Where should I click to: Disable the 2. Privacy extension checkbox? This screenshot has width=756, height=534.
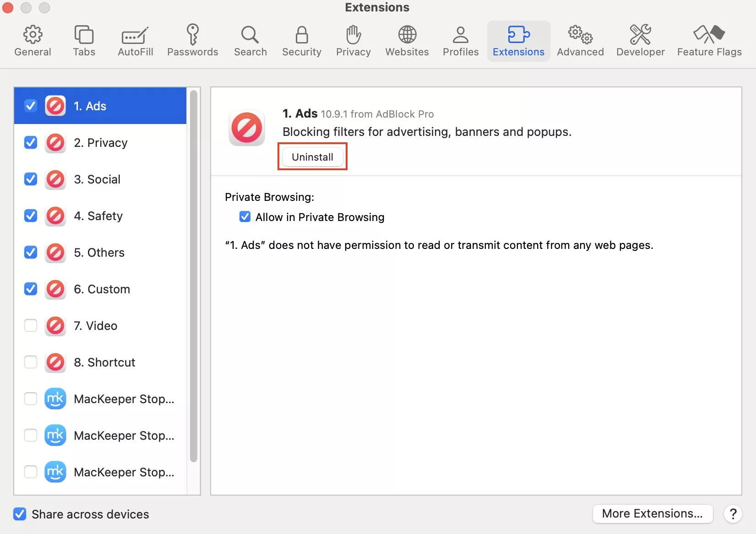click(x=31, y=143)
